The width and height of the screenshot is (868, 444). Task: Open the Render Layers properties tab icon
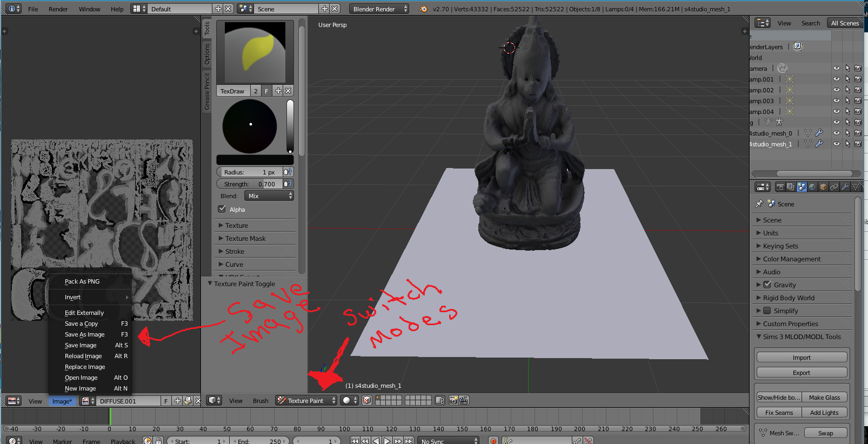[x=791, y=187]
